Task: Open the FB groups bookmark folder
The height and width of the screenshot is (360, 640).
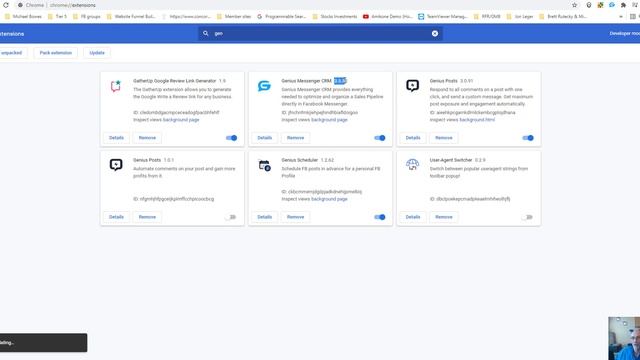Action: tap(87, 17)
